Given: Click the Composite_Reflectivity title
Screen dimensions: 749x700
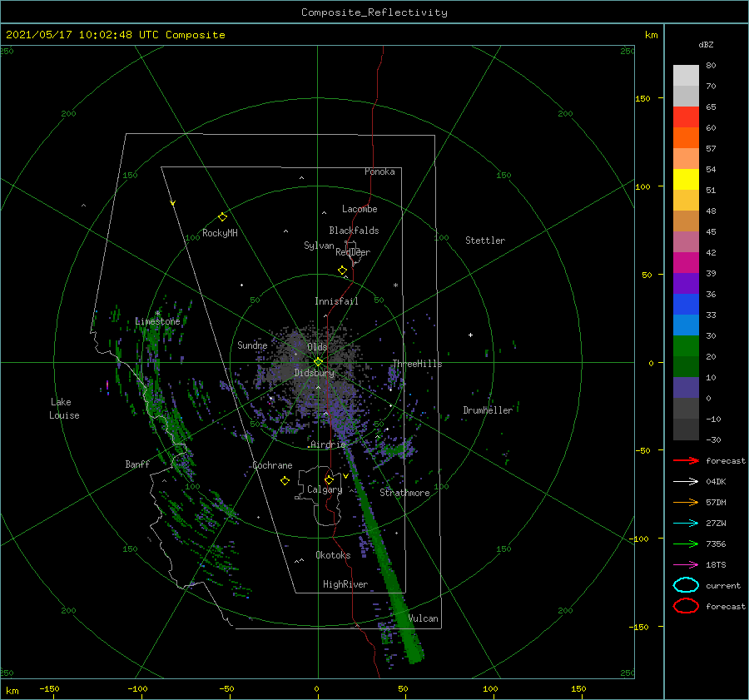Looking at the screenshot, I should (374, 12).
